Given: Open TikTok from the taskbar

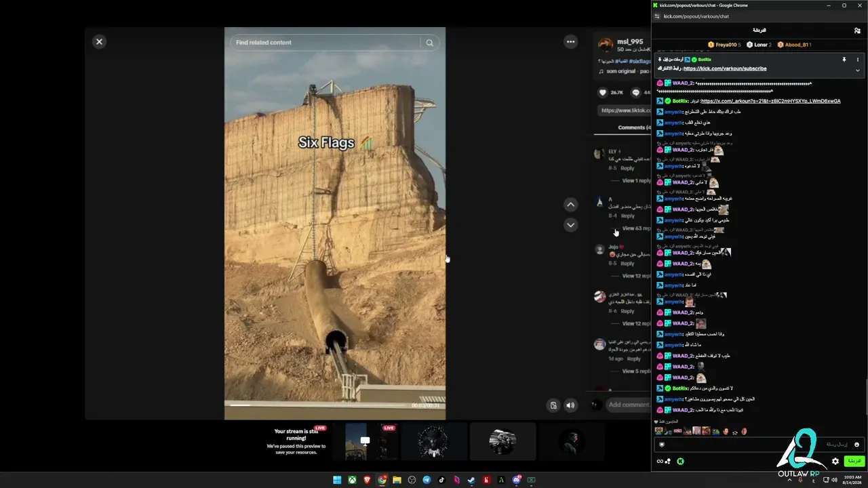Looking at the screenshot, I should [441, 480].
